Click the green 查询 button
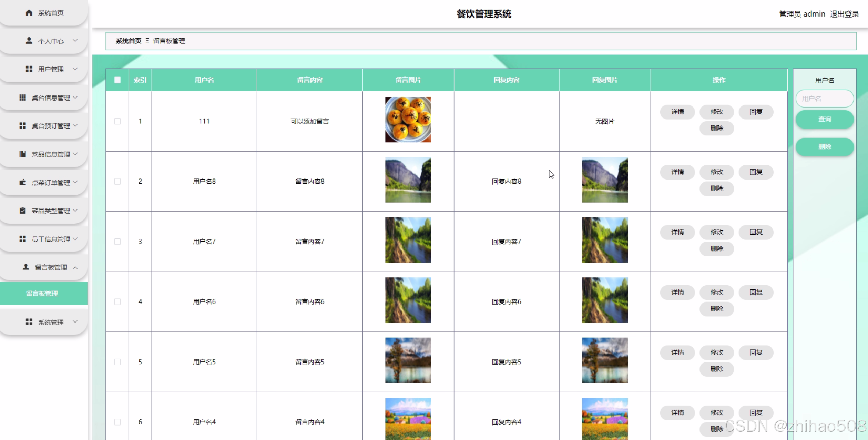The image size is (868, 440). (x=825, y=119)
